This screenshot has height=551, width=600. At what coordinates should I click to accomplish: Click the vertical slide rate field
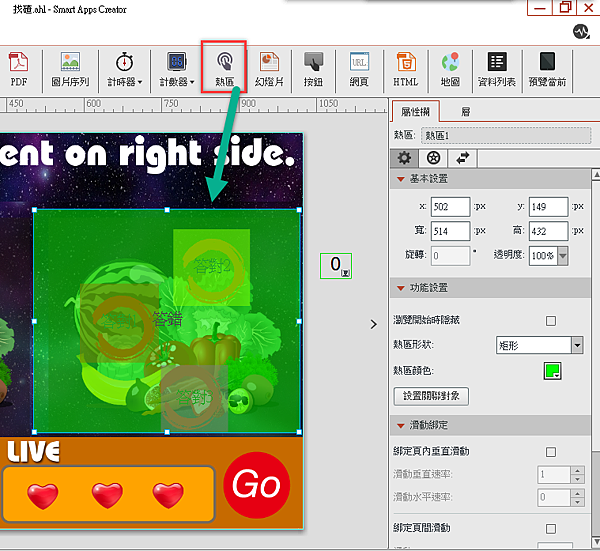click(x=554, y=475)
